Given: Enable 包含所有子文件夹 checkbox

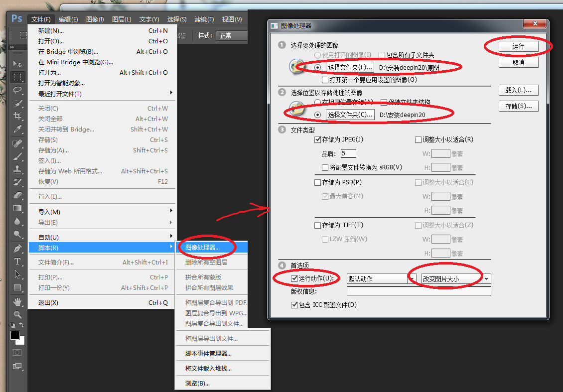Looking at the screenshot, I should click(x=382, y=55).
